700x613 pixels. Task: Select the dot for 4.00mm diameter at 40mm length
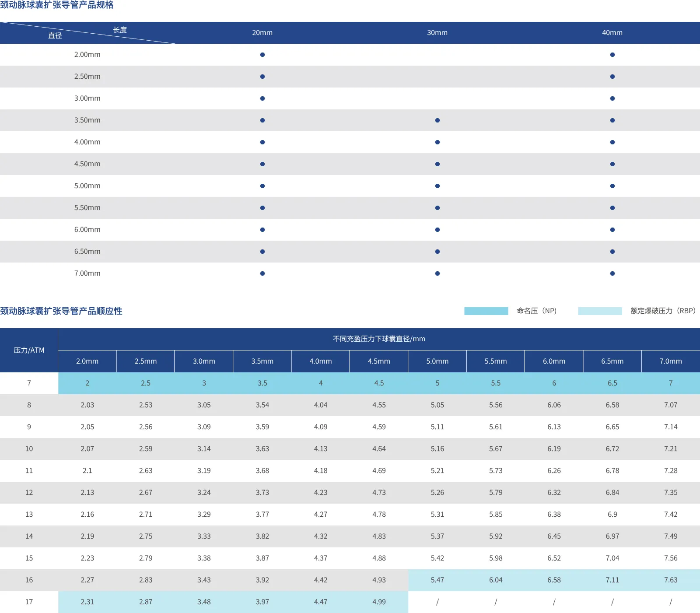click(x=612, y=142)
